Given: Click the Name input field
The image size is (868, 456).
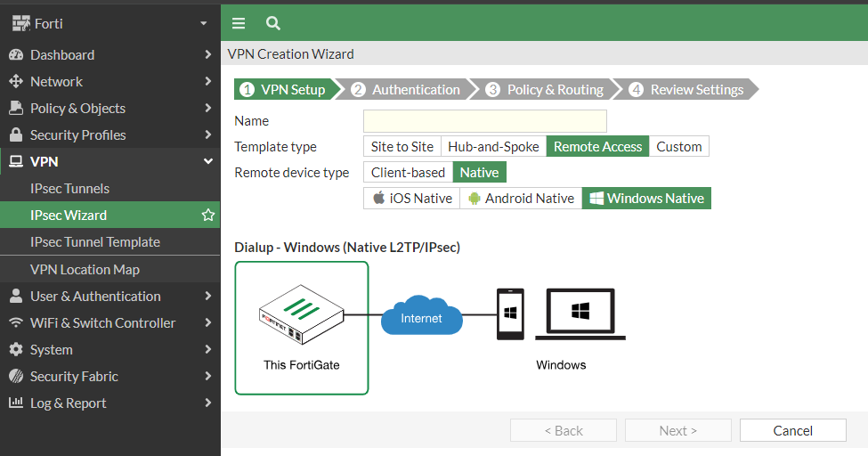Looking at the screenshot, I should pos(485,121).
